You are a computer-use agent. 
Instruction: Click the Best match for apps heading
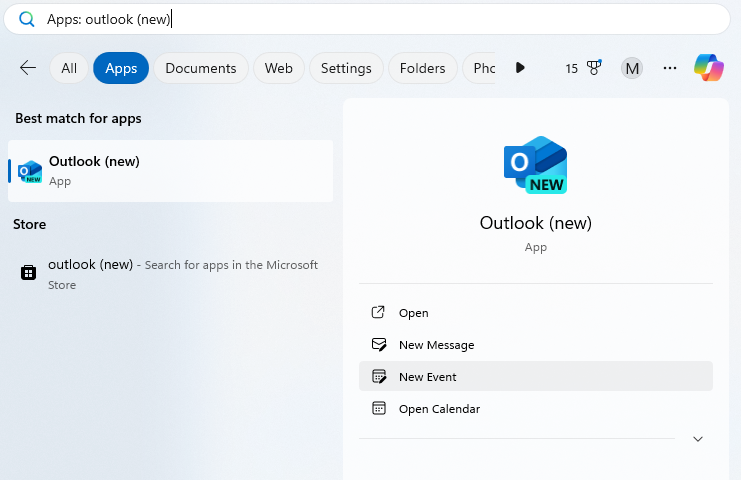tap(78, 118)
